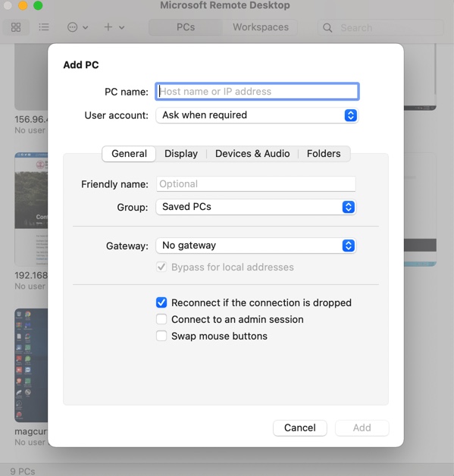This screenshot has width=454, height=476.
Task: Enable Connect to an admin session
Action: click(161, 319)
